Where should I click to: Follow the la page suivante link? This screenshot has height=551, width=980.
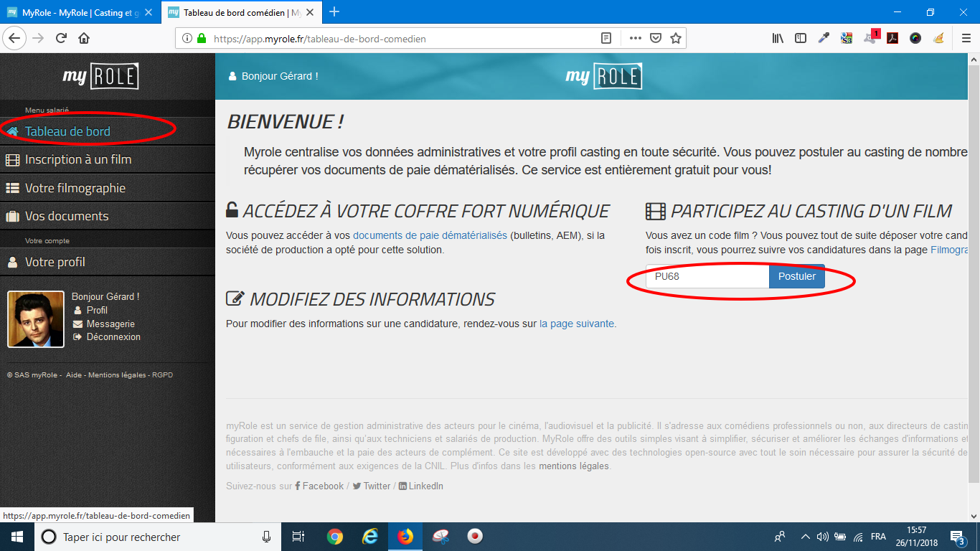click(x=577, y=324)
